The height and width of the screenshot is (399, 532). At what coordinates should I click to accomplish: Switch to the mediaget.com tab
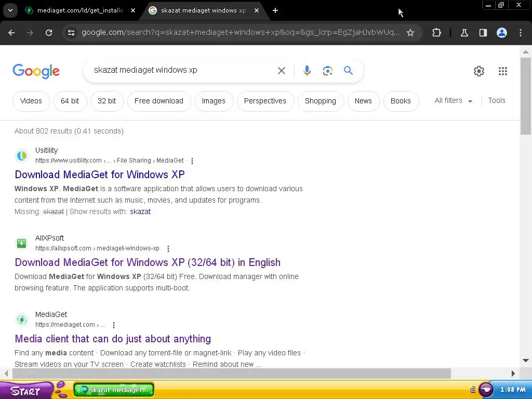point(79,10)
